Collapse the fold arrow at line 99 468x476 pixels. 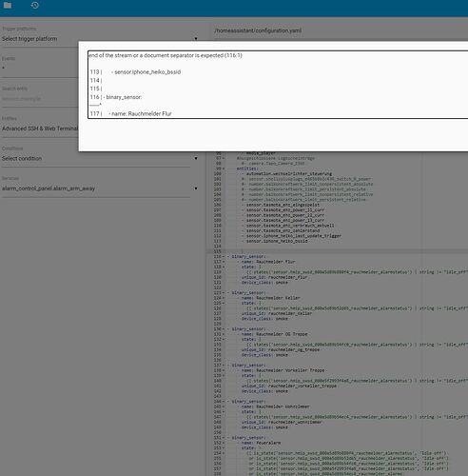click(x=224, y=169)
